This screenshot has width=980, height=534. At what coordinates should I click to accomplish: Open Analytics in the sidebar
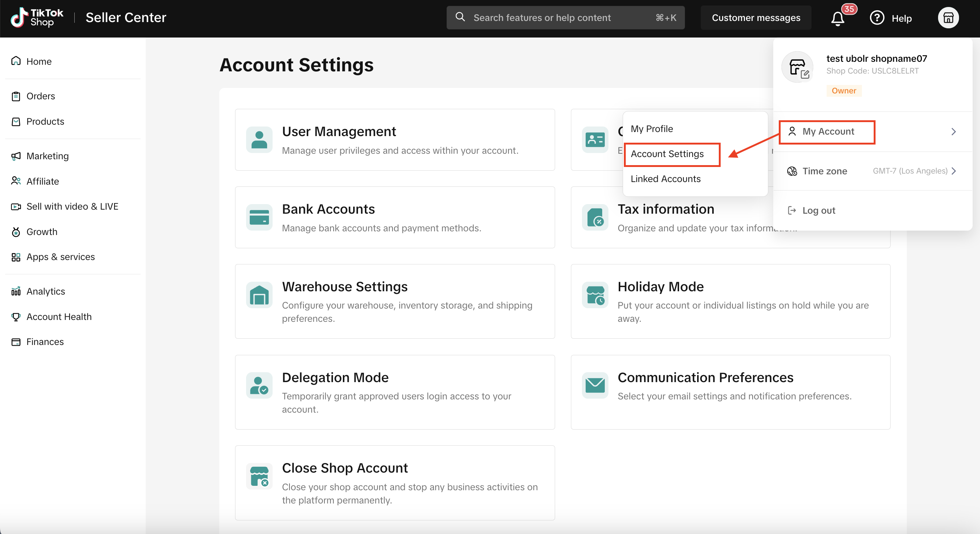pos(46,291)
